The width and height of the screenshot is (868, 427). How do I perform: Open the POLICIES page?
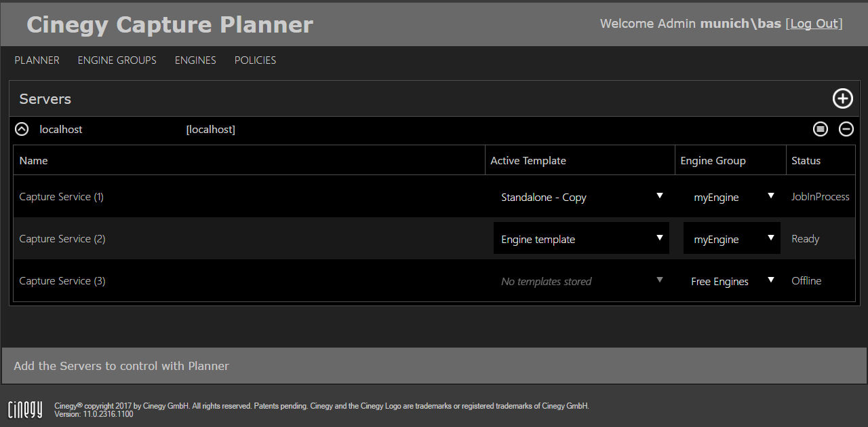pyautogui.click(x=255, y=60)
